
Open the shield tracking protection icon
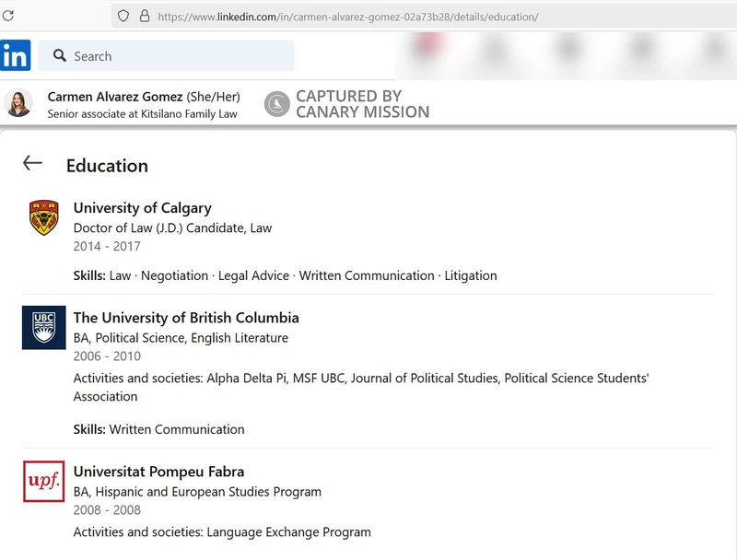coord(123,16)
